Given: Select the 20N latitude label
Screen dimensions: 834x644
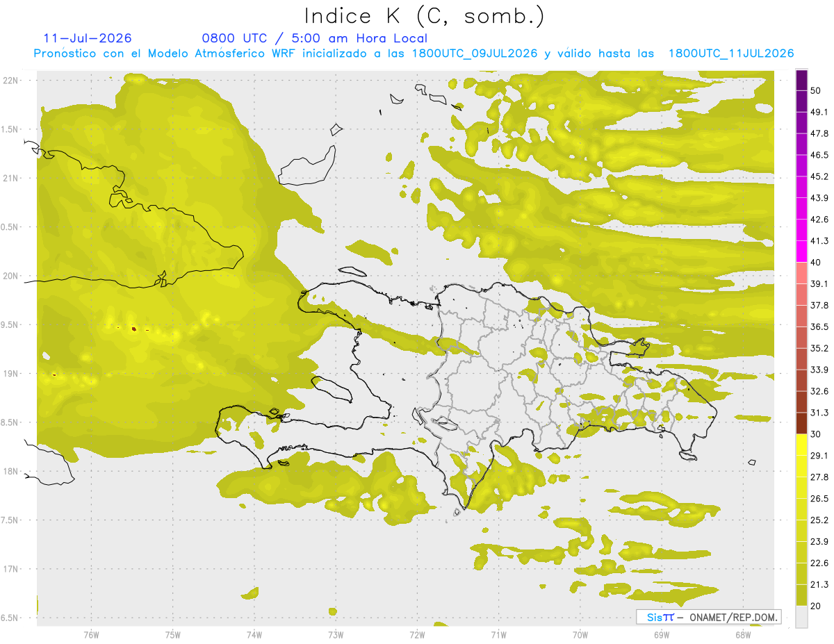Looking at the screenshot, I should [10, 276].
